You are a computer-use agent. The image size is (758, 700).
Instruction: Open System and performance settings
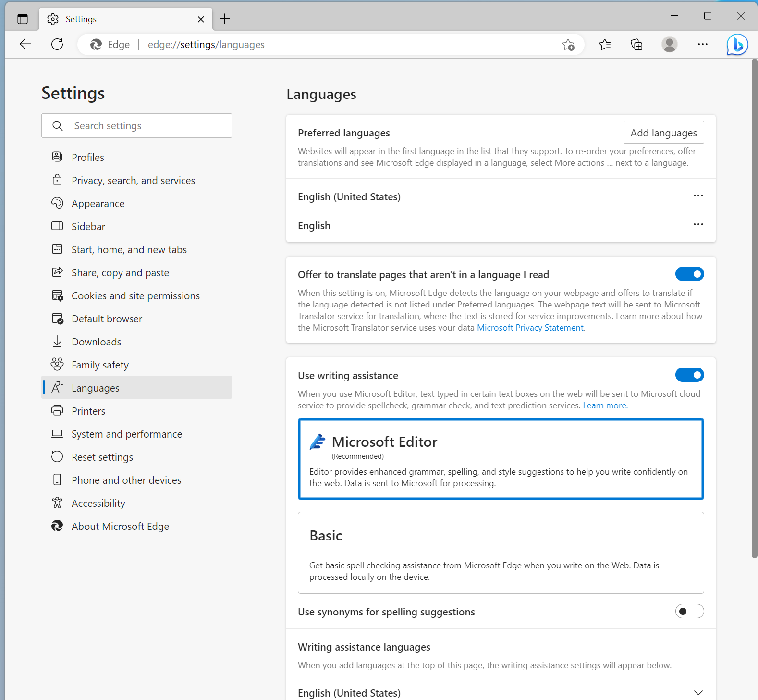click(137, 434)
